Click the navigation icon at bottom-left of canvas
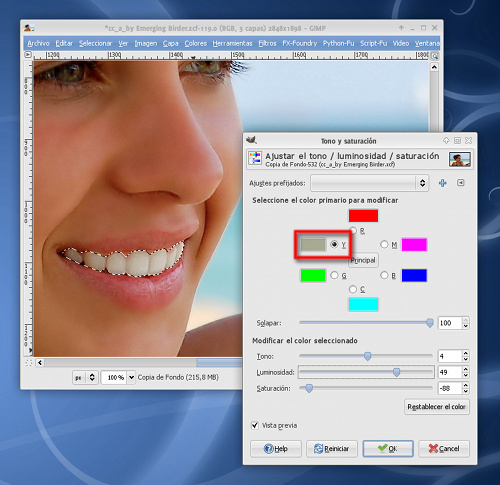 [29, 363]
